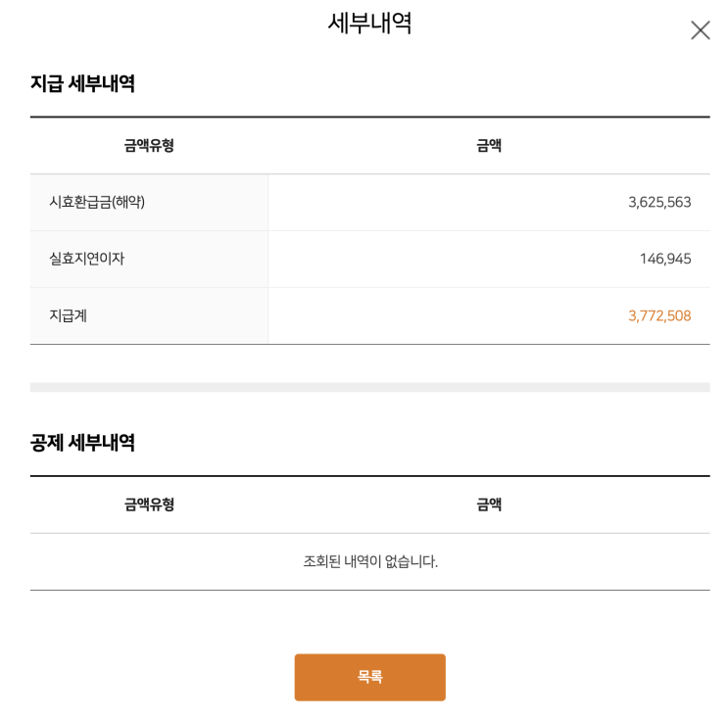Click 금액유형 header in the 공제 table
This screenshot has width=728, height=719.
coord(149,504)
